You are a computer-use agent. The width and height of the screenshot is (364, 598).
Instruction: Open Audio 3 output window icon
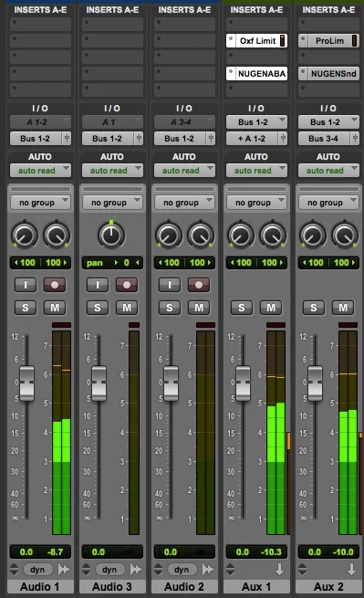[x=139, y=139]
